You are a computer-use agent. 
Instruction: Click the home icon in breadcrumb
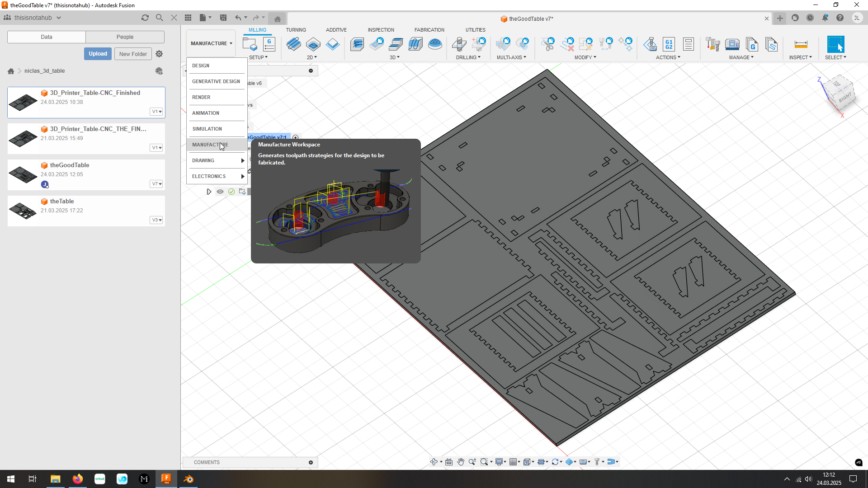click(x=11, y=71)
